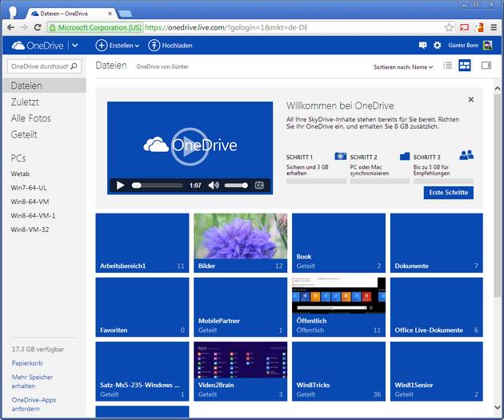Click the browser back arrow
This screenshot has width=504, height=420.
(x=10, y=27)
